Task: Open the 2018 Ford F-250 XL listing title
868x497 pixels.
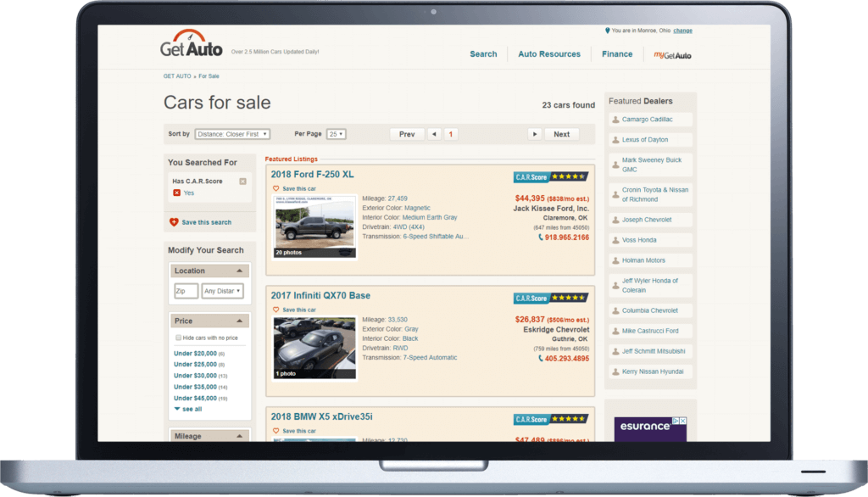Action: tap(312, 175)
